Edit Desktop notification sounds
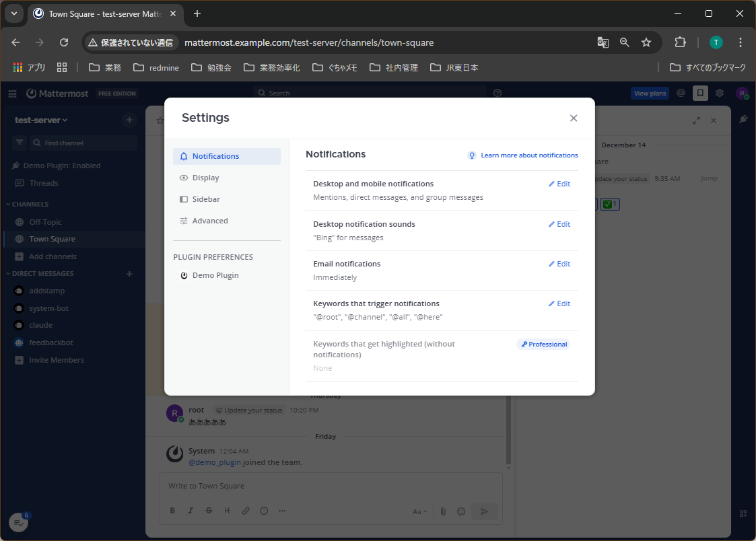Screen dimensions: 756x541 (559, 224)
